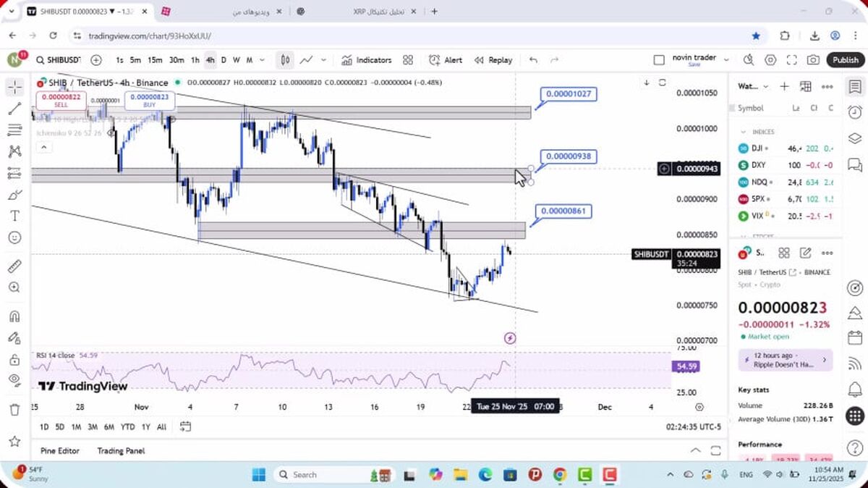Open the Indicators dialog

367,60
